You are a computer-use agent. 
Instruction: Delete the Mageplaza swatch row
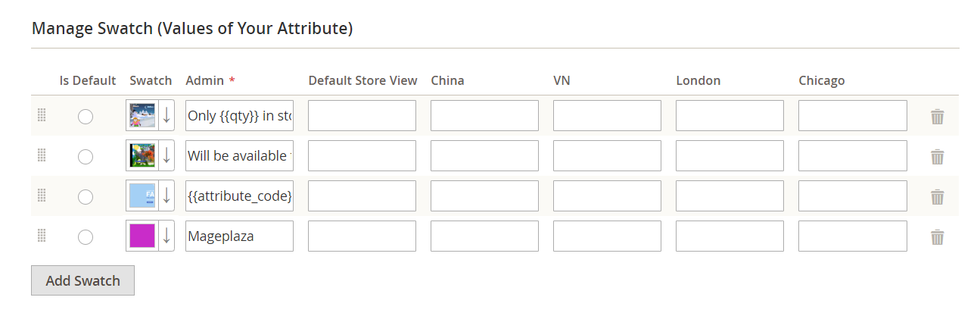click(x=937, y=237)
